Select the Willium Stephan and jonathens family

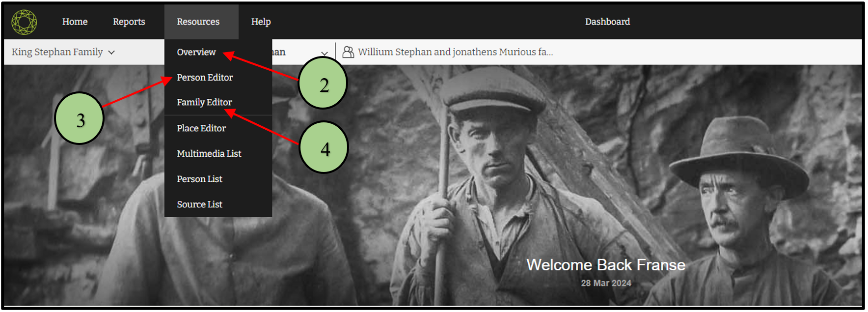455,52
